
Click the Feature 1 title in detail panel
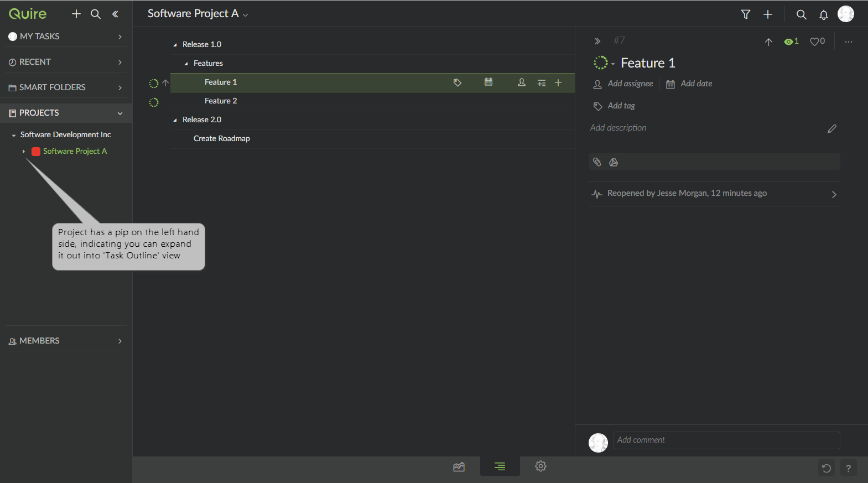coord(648,63)
